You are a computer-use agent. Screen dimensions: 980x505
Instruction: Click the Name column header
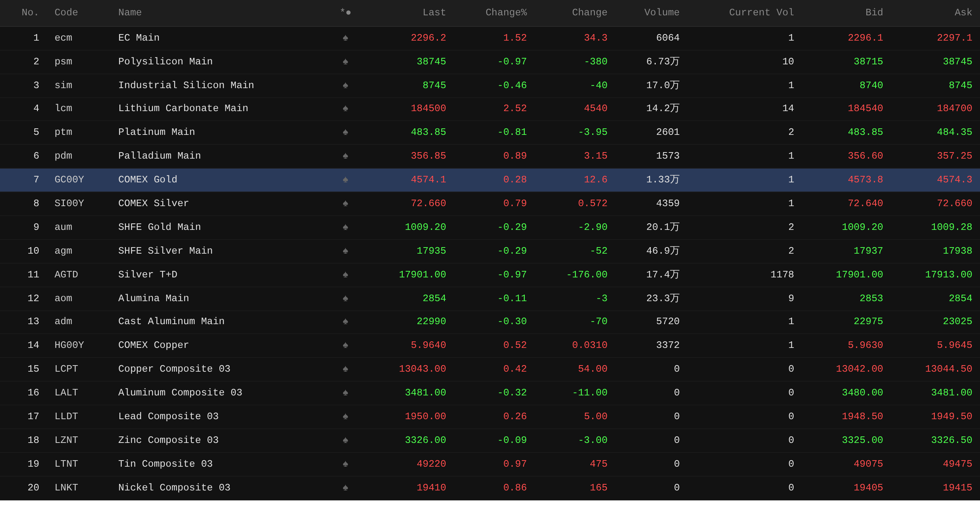(130, 13)
